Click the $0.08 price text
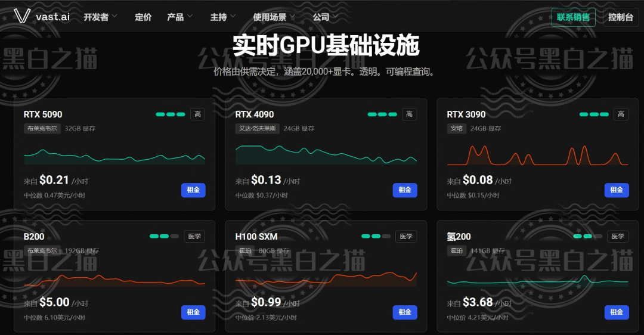644x335 pixels. (478, 180)
